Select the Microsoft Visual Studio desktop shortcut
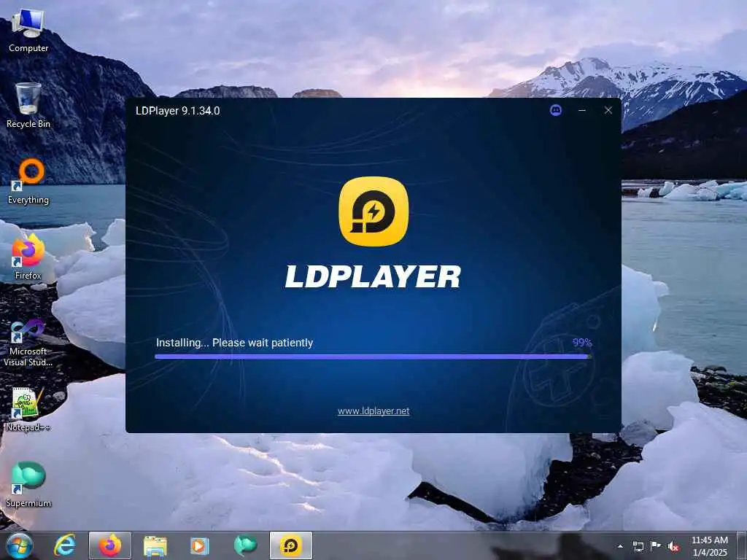Screen dimensions: 747x560 point(28,343)
